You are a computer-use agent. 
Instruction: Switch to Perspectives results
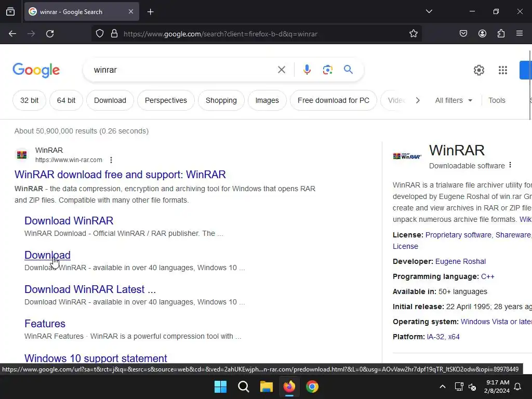click(166, 100)
